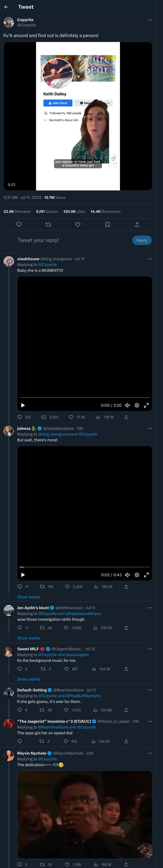Screen dimensions: 163x868
Task: Click the back arrow beside Tweet header
Action: [6, 7]
